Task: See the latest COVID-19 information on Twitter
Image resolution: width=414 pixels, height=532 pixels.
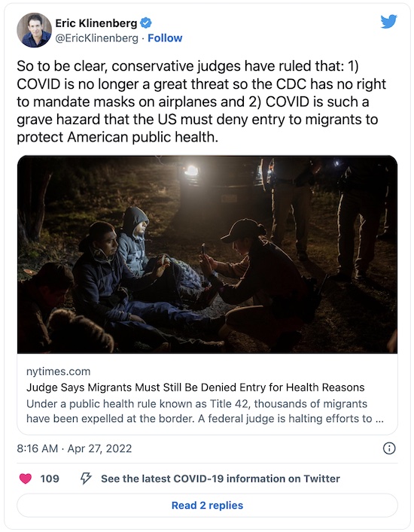Action: tap(221, 479)
